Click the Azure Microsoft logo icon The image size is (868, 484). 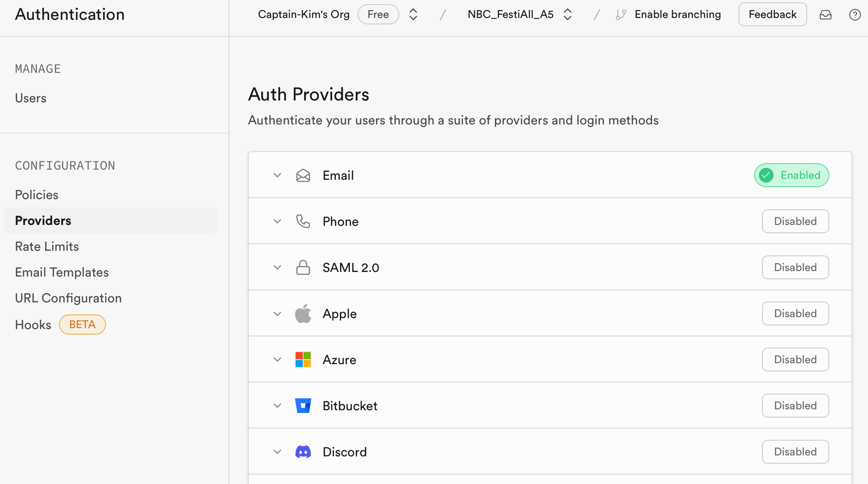(x=303, y=360)
